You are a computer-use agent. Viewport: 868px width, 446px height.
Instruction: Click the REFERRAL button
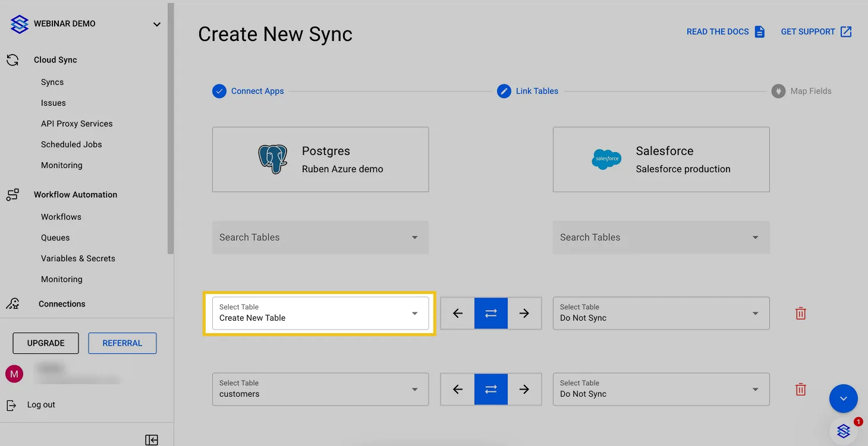[122, 343]
